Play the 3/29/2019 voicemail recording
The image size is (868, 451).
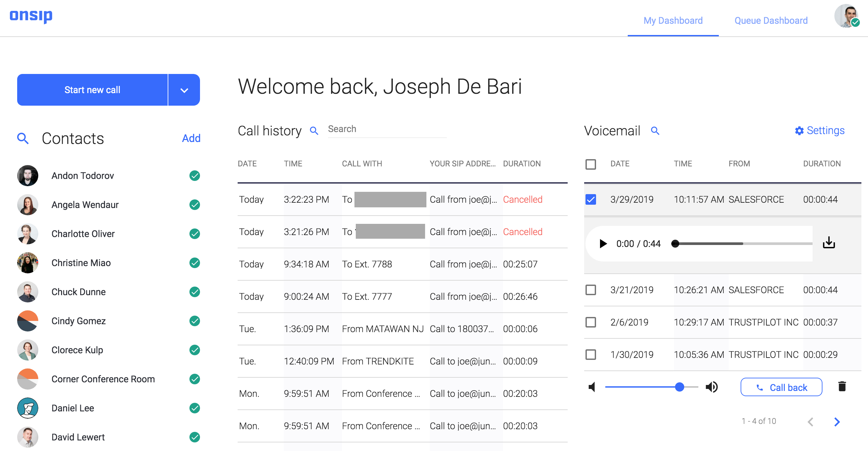pos(603,243)
